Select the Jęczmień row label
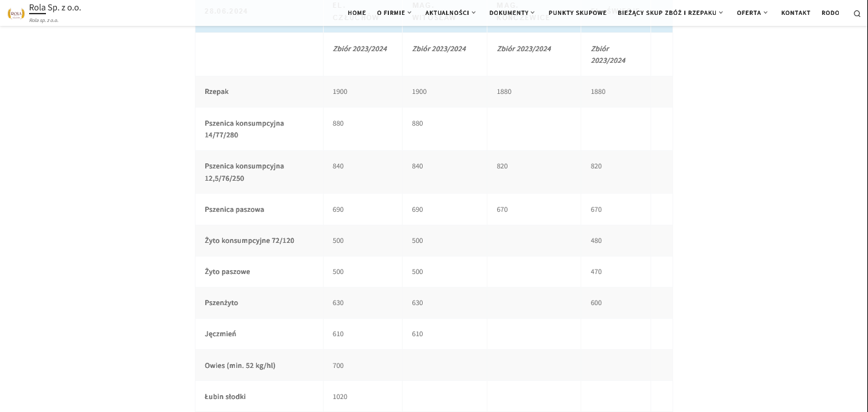 click(220, 334)
